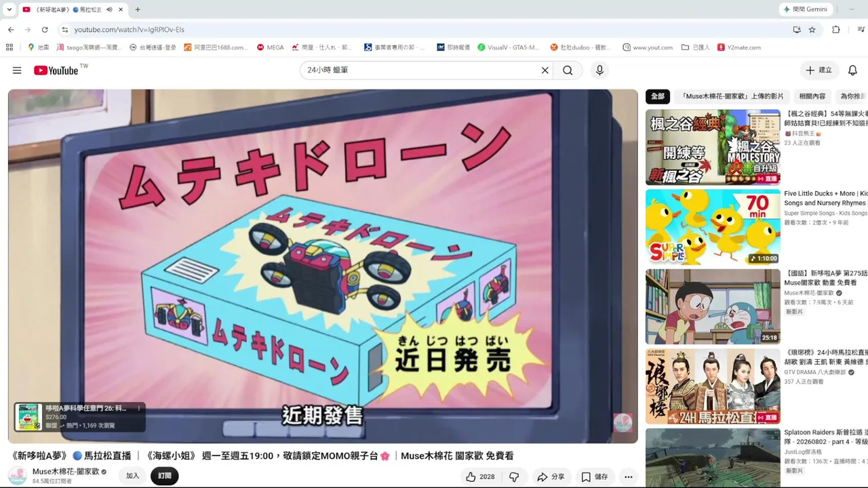The image size is (868, 488).
Task: Open the 建立 create button
Action: [x=818, y=70]
